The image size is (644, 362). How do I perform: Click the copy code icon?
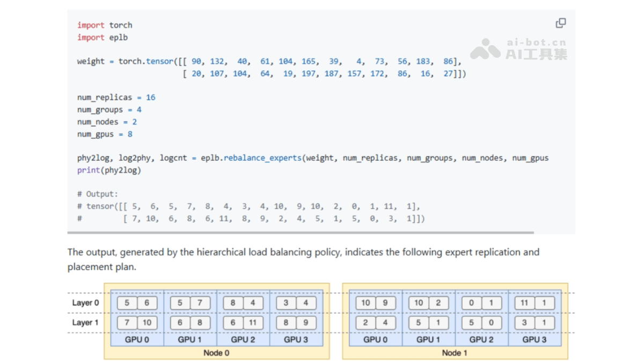click(x=561, y=23)
